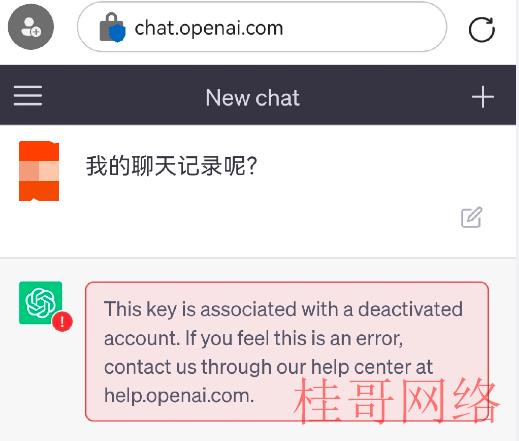The width and height of the screenshot is (519, 441).
Task: Focus the chat.openai.com URL text
Action: point(209,28)
